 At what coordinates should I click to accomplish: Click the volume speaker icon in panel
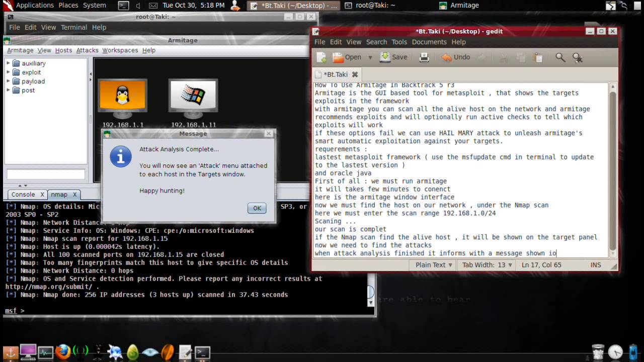coord(138,6)
